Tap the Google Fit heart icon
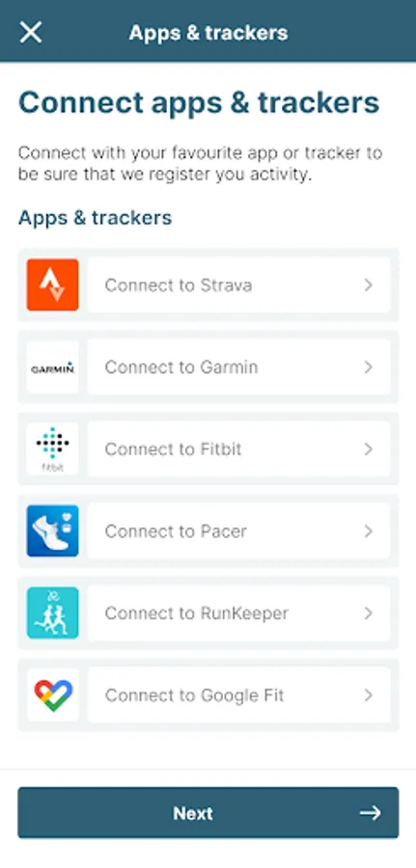The width and height of the screenshot is (416, 868). [53, 695]
